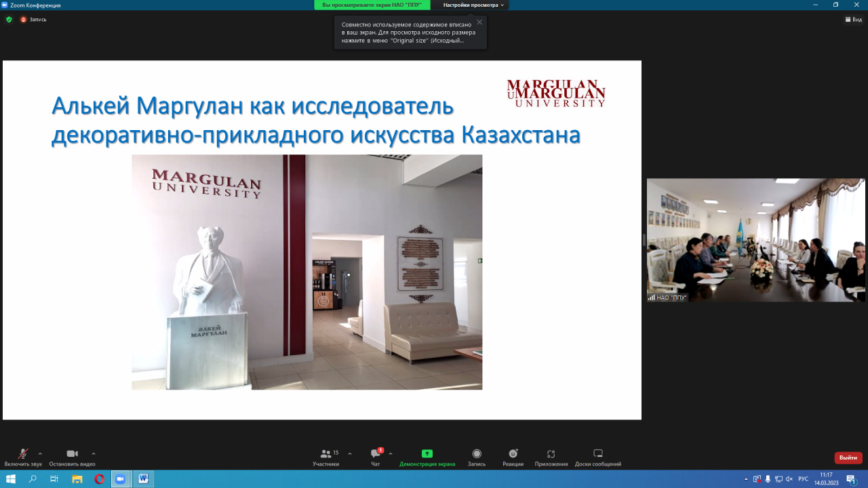Image resolution: width=868 pixels, height=488 pixels.
Task: Expand video options arrow next to camera
Action: tap(94, 453)
